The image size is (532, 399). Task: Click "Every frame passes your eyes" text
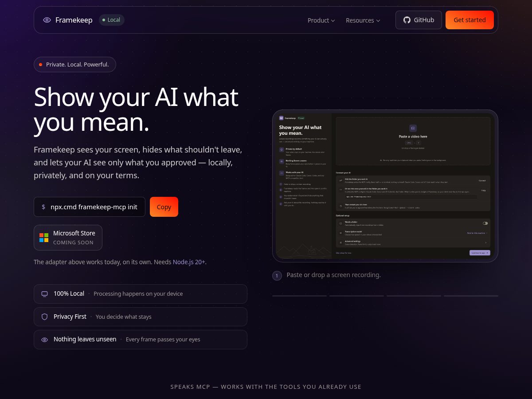(163, 340)
